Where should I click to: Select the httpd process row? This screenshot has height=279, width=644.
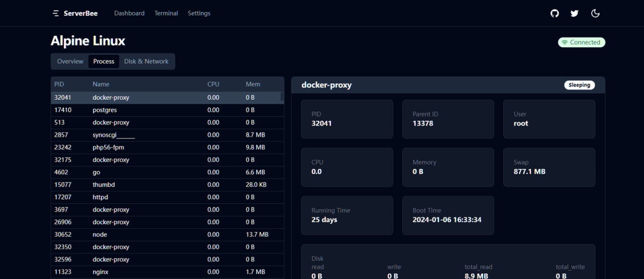[x=167, y=197]
